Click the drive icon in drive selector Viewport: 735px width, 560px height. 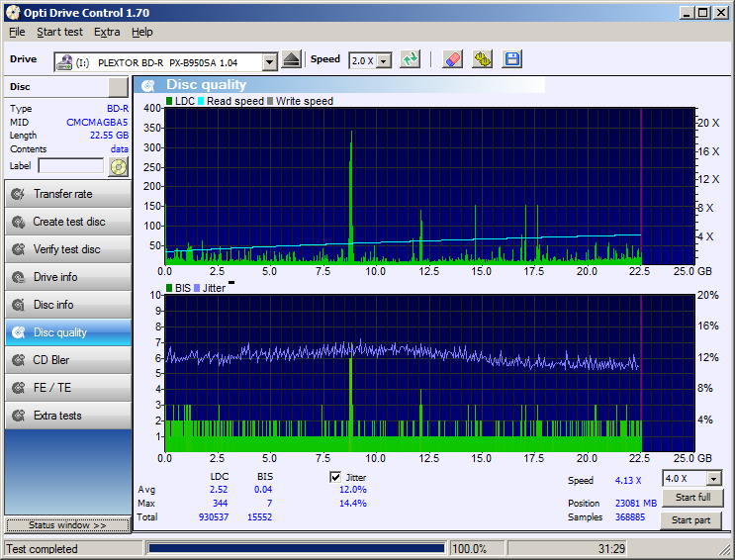click(64, 62)
